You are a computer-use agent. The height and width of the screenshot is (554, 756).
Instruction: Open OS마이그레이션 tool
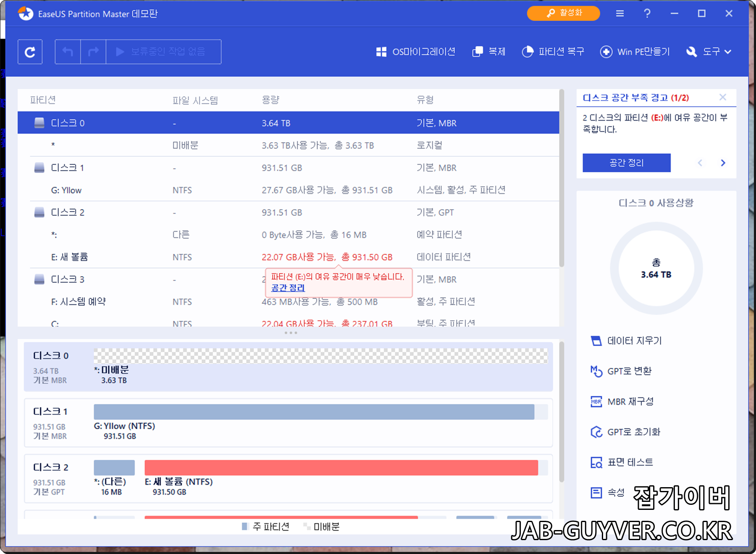click(416, 52)
